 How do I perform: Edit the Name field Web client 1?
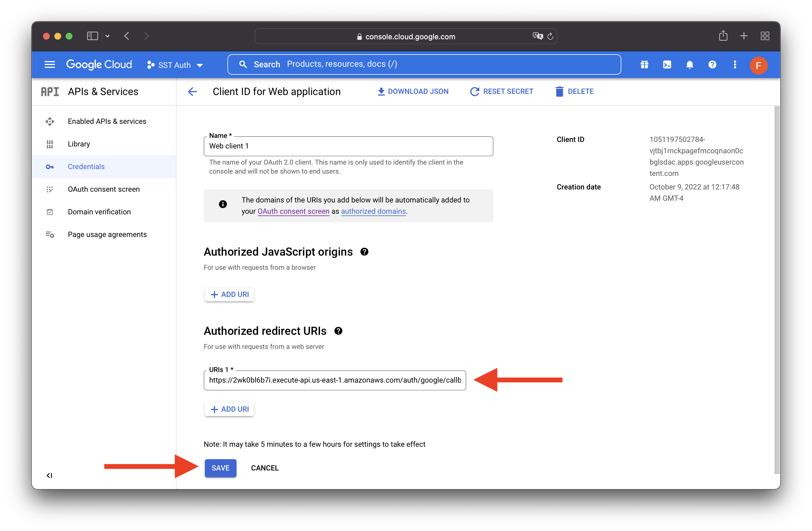[x=348, y=146]
